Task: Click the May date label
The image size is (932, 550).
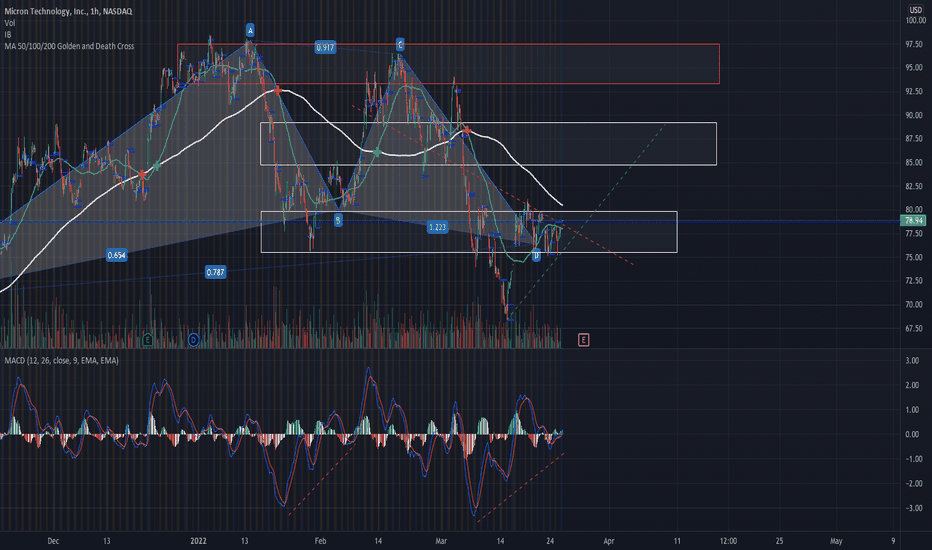Action: (836, 540)
